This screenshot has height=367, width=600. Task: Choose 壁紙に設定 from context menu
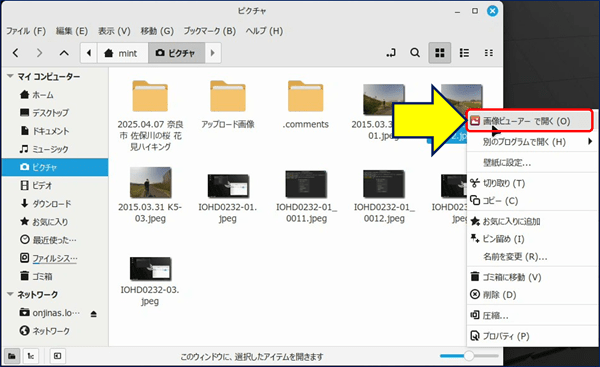coord(532,163)
